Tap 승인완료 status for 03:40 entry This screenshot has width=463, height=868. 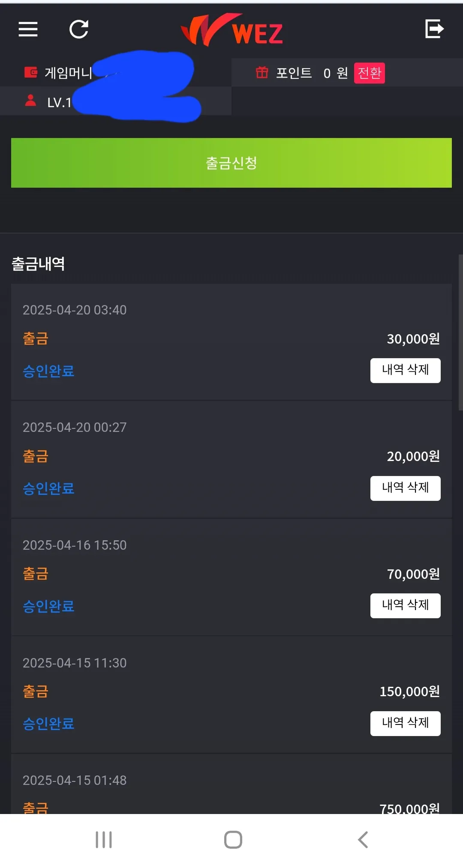tap(48, 371)
